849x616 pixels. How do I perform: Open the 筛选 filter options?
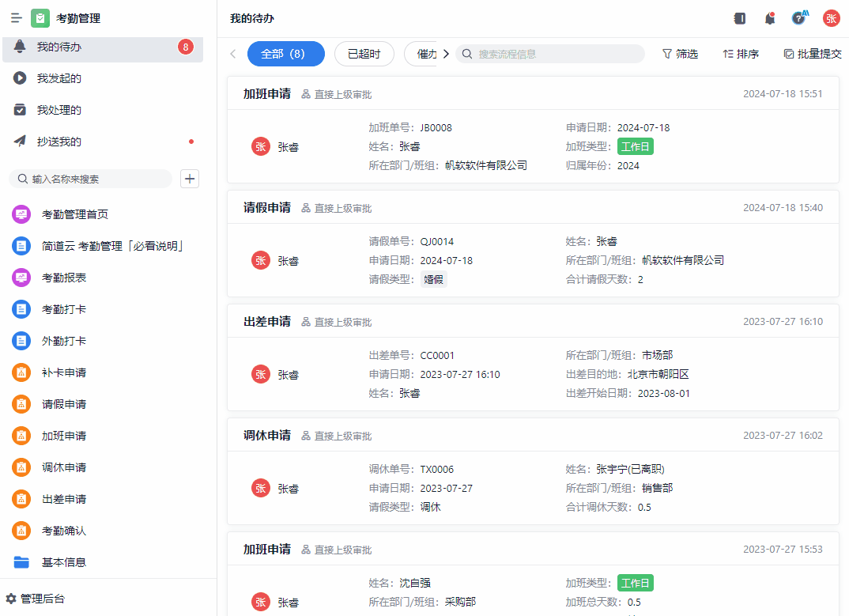tap(681, 54)
